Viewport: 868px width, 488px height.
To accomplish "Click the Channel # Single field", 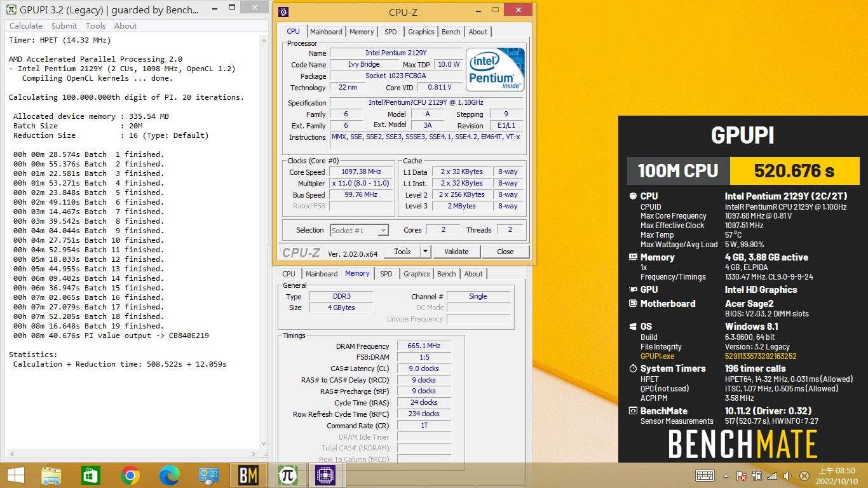I will 478,297.
